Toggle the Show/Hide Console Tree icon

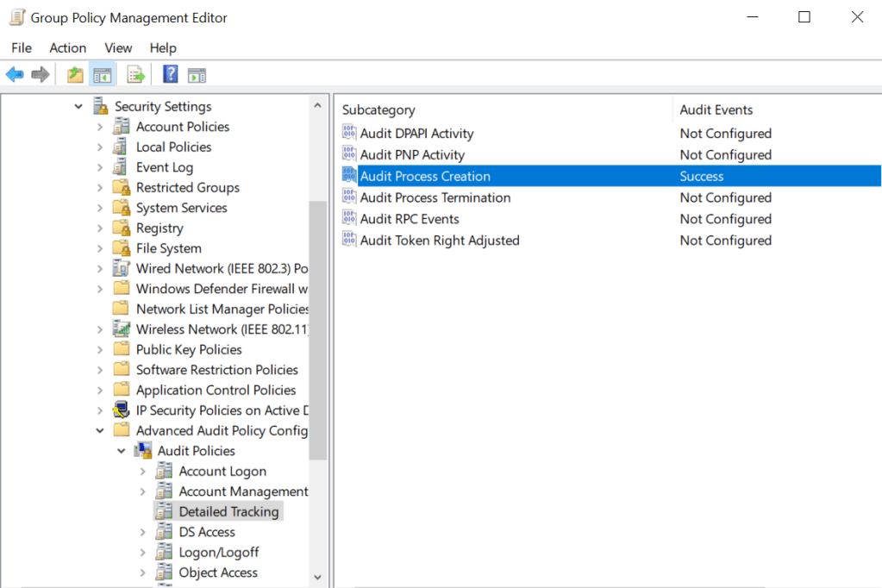point(102,75)
